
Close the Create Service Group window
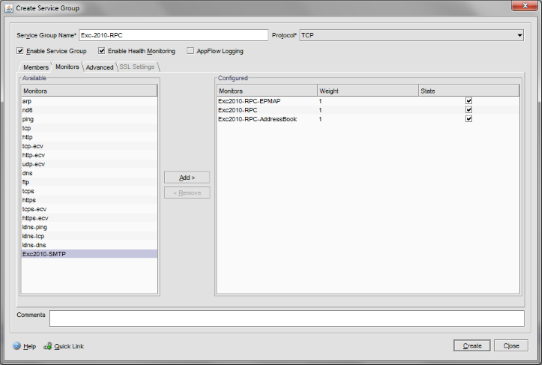pyautogui.click(x=524, y=6)
